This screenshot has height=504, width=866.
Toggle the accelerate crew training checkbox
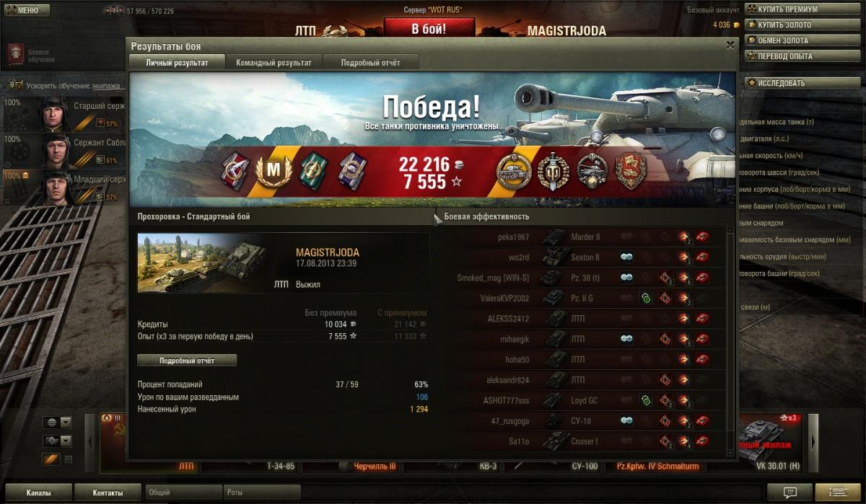[20, 86]
